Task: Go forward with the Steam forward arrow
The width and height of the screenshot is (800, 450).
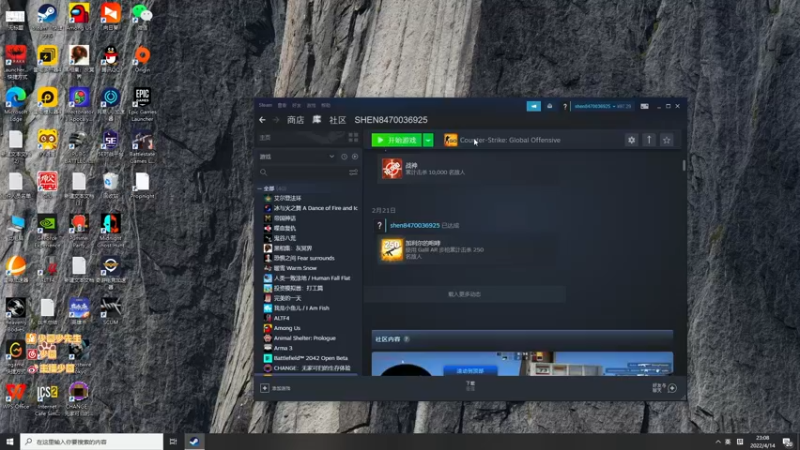Action: click(x=276, y=120)
